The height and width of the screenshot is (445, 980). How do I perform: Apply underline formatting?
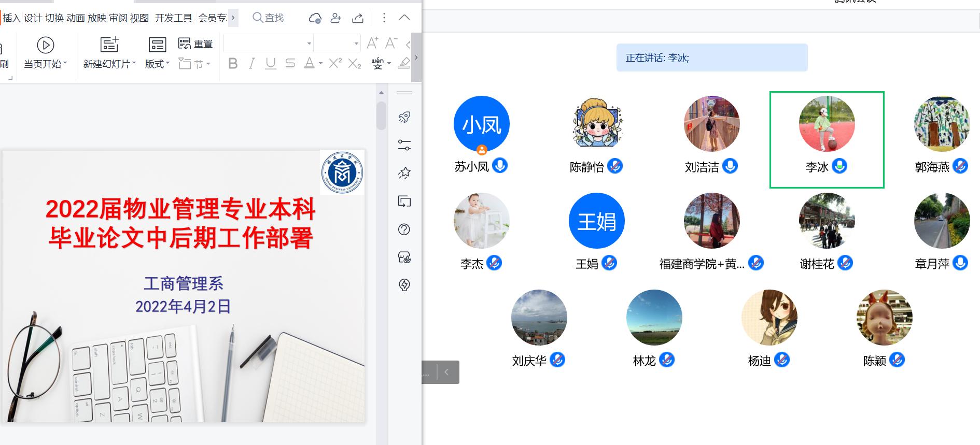tap(270, 63)
